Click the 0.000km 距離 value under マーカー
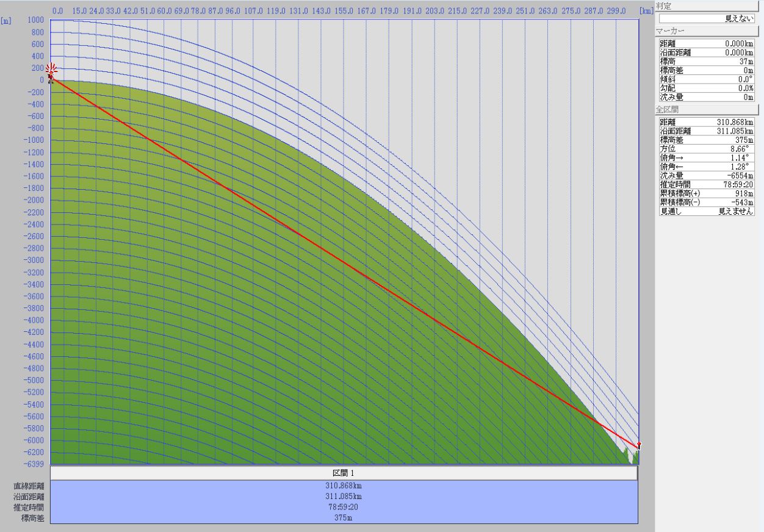The image size is (764, 532). (739, 43)
